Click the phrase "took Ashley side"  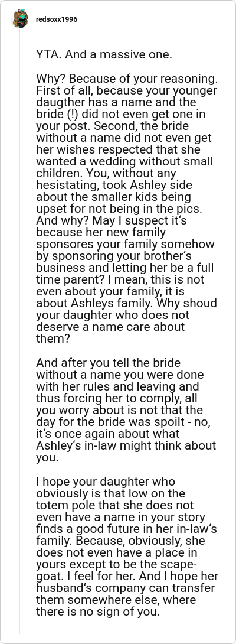pos(146,185)
